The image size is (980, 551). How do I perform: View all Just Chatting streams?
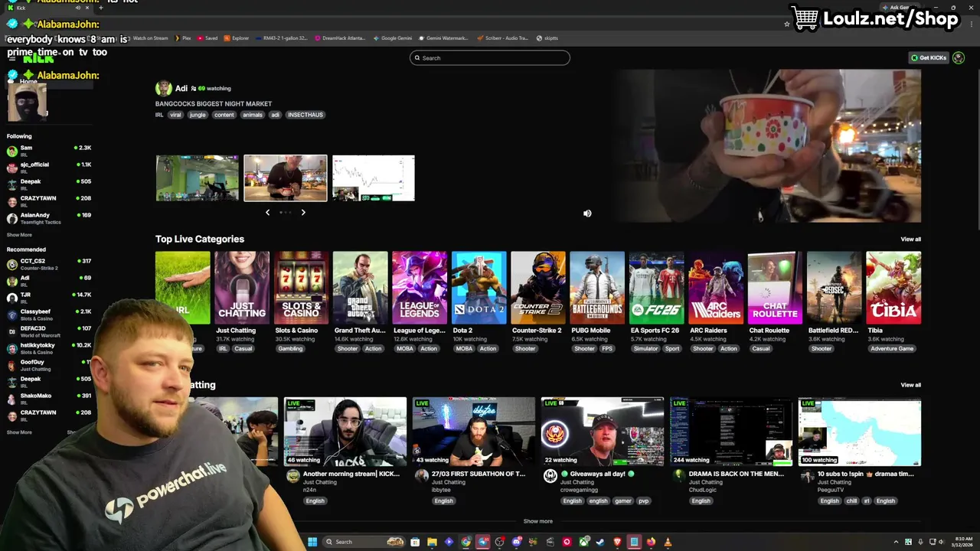910,385
